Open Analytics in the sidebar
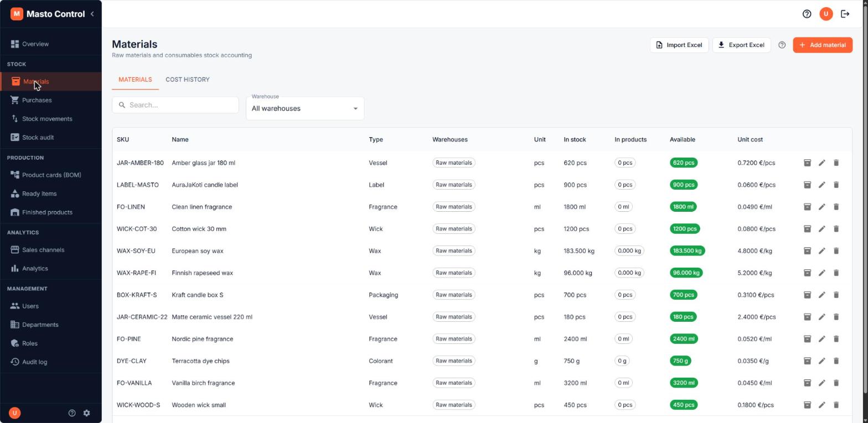Screen dimensions: 868x423 click(50, 269)
